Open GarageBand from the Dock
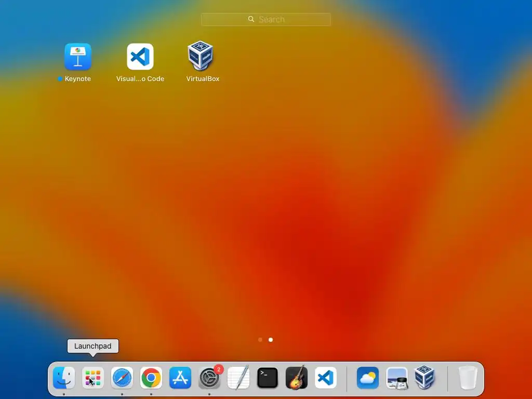 (297, 378)
